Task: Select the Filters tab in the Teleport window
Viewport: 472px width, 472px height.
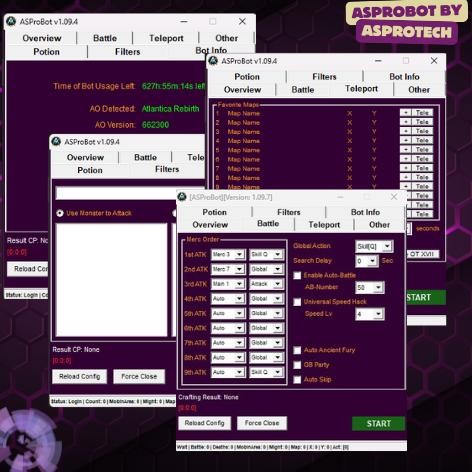Action: (324, 77)
